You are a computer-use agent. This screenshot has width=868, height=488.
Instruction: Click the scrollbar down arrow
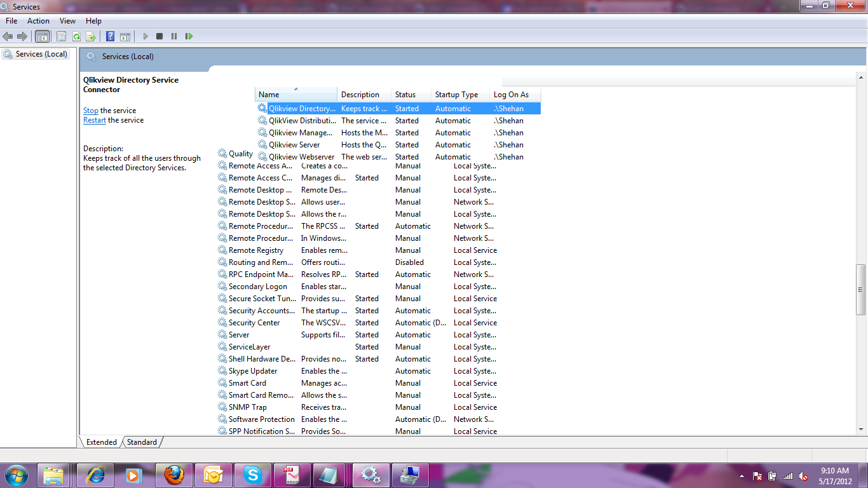(861, 430)
